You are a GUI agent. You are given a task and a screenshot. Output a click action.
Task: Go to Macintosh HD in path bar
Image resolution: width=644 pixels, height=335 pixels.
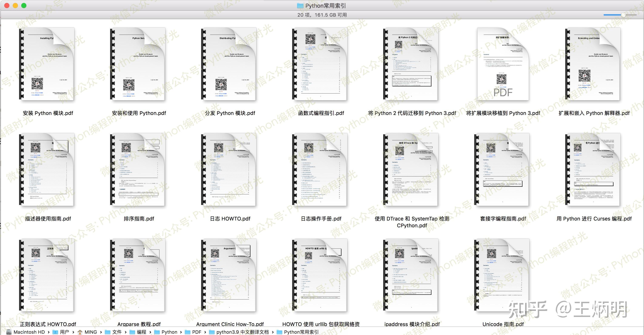click(26, 332)
